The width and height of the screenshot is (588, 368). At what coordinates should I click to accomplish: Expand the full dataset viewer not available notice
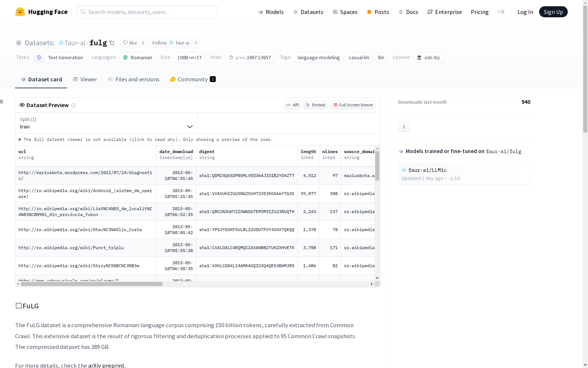tap(146, 139)
